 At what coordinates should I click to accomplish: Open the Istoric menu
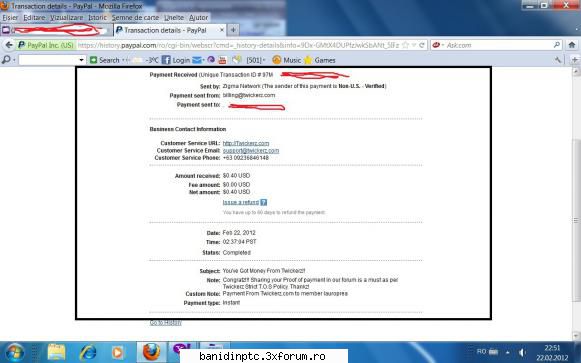97,18
